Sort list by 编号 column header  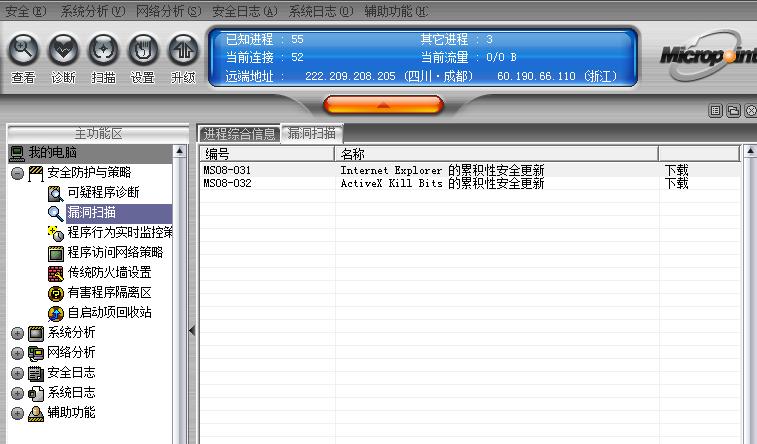[x=266, y=154]
